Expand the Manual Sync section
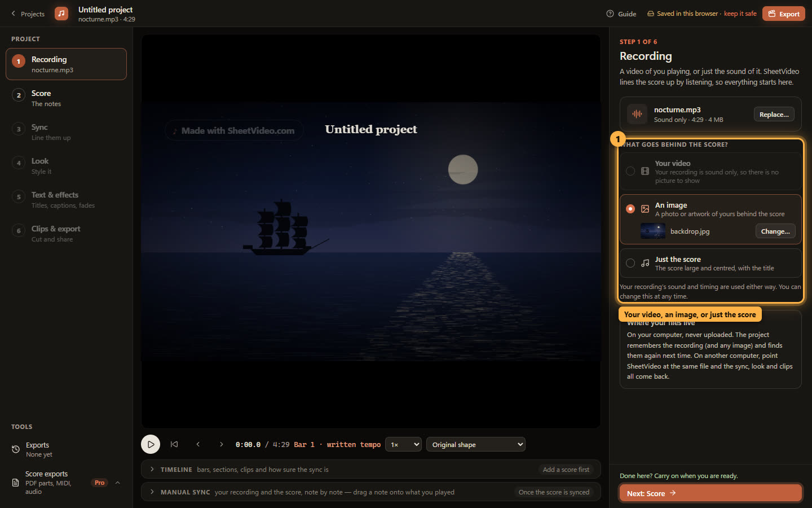This screenshot has width=812, height=508. click(370, 492)
